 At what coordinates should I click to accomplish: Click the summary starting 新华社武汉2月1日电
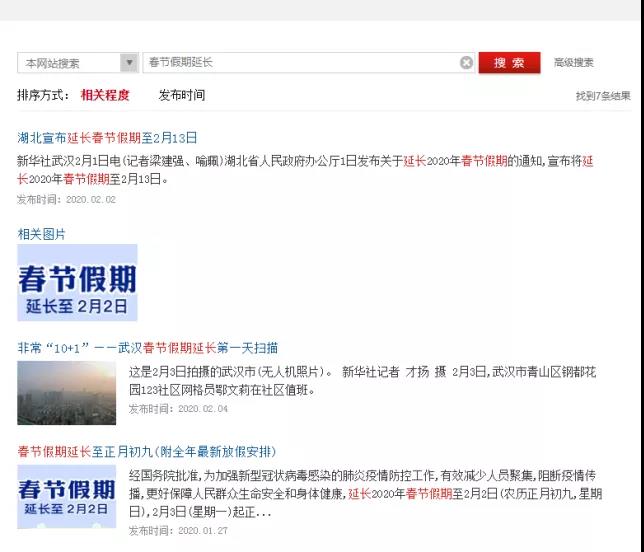point(305,170)
